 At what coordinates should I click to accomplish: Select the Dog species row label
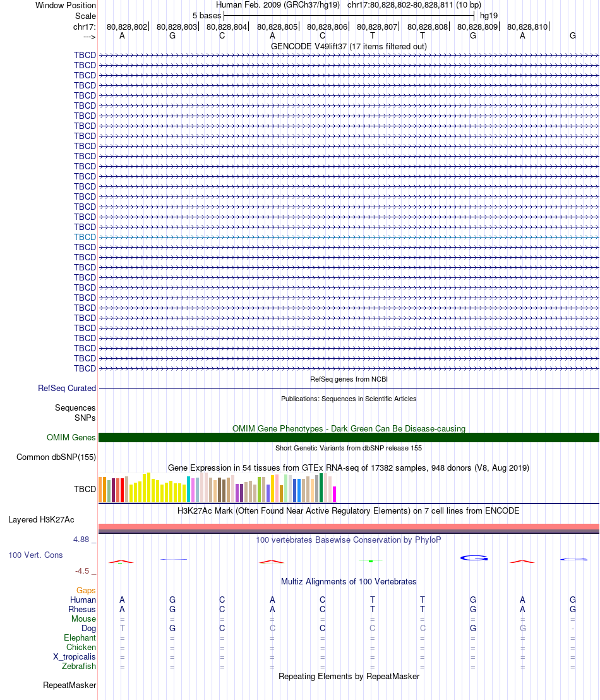[x=88, y=629]
